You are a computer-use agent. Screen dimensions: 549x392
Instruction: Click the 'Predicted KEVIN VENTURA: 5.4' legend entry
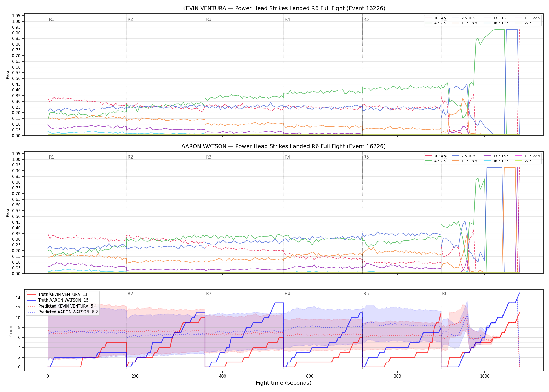[62, 306]
